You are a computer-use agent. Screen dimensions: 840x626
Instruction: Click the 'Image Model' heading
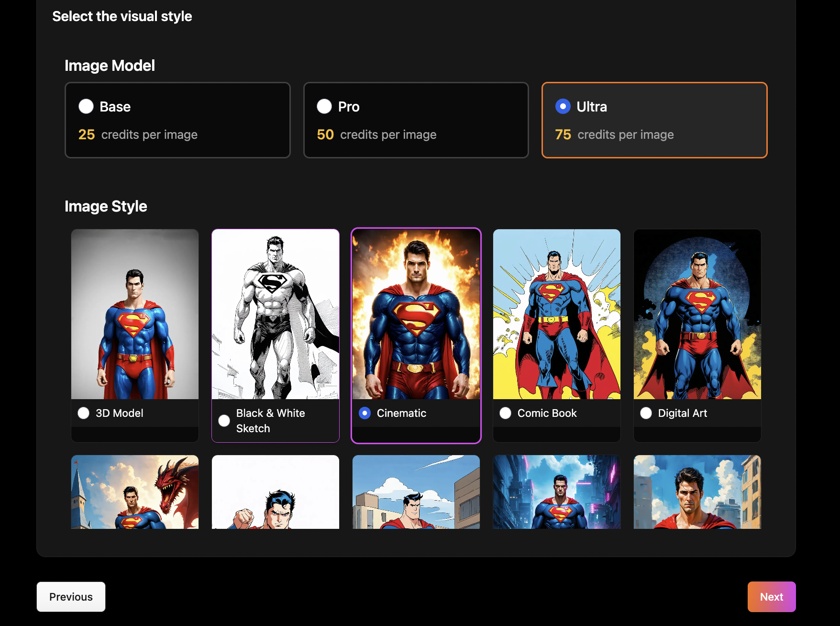click(x=110, y=66)
